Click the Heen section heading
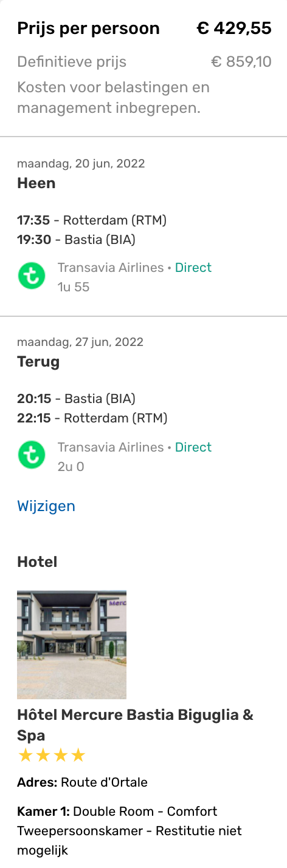This screenshot has height=868, width=287. [36, 183]
